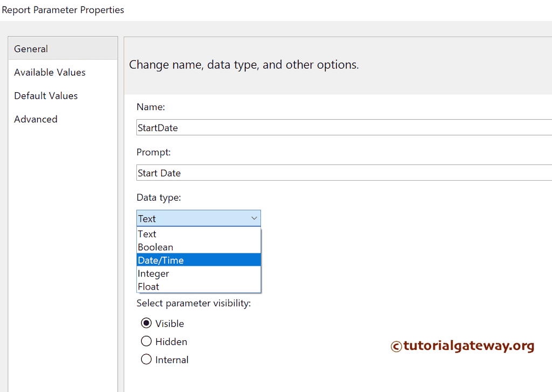Open the Data type dropdown arrow
552x392 pixels.
(x=254, y=218)
